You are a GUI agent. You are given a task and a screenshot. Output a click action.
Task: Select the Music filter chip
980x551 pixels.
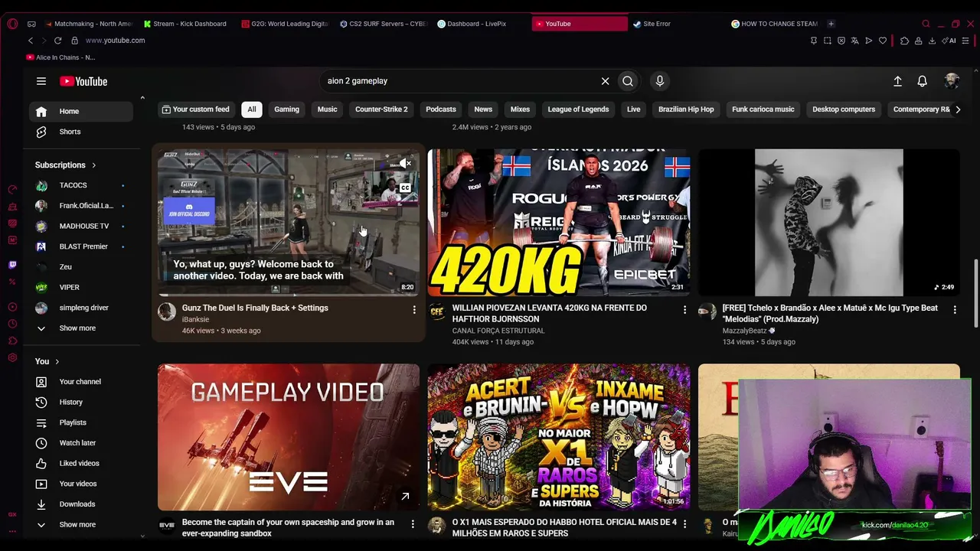tap(327, 109)
